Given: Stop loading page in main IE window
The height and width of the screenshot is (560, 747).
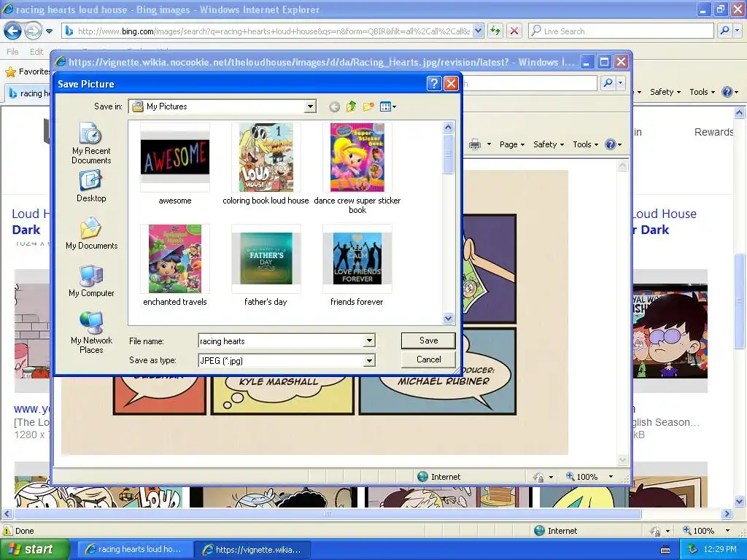Looking at the screenshot, I should pos(514,31).
